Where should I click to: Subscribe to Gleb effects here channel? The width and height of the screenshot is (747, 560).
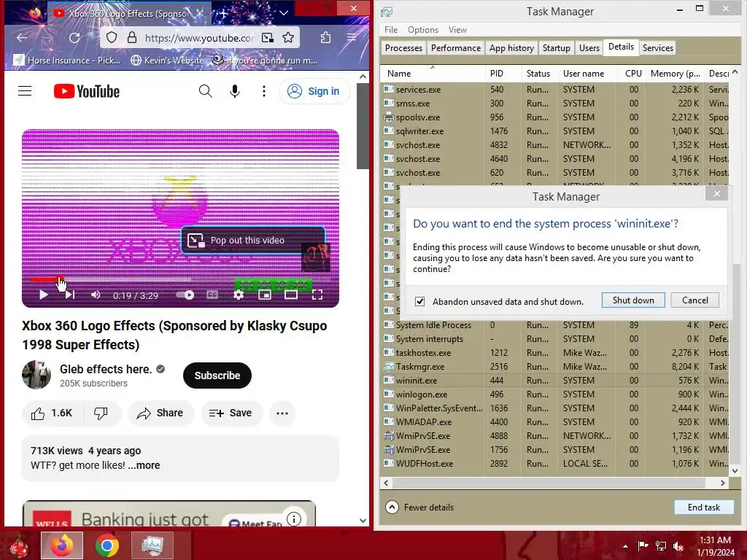[x=217, y=376]
